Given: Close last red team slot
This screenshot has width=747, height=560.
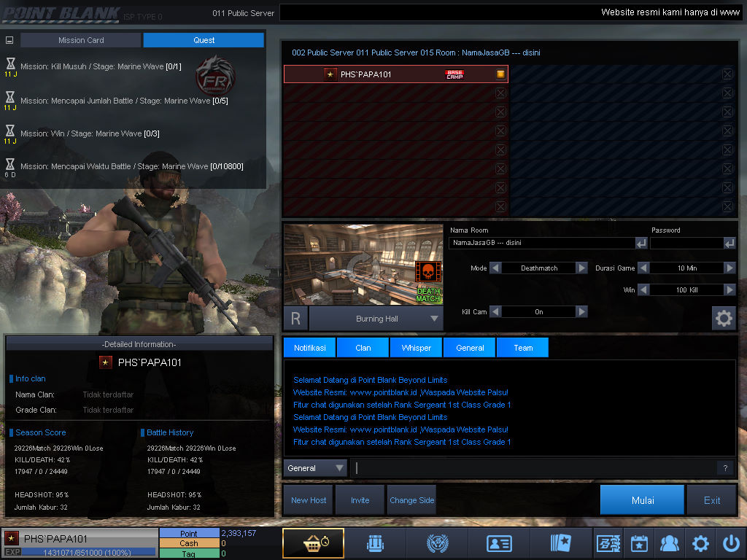Looking at the screenshot, I should pos(500,206).
